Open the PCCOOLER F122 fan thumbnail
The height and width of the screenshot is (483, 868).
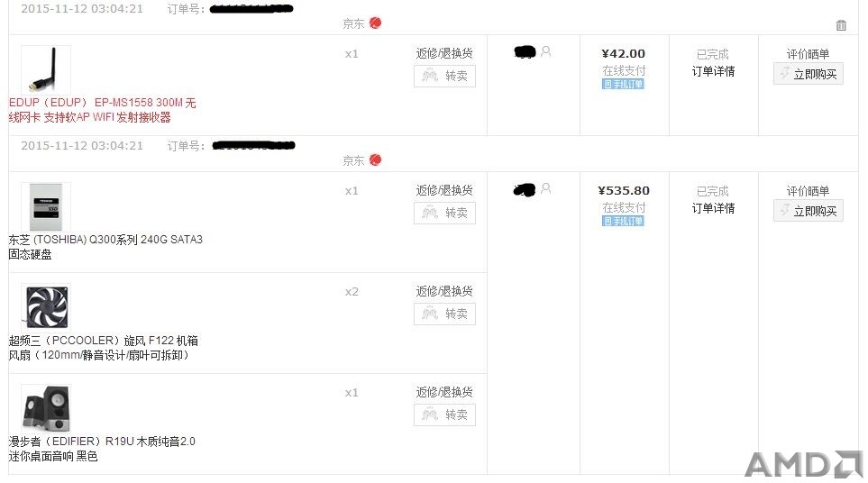click(46, 307)
